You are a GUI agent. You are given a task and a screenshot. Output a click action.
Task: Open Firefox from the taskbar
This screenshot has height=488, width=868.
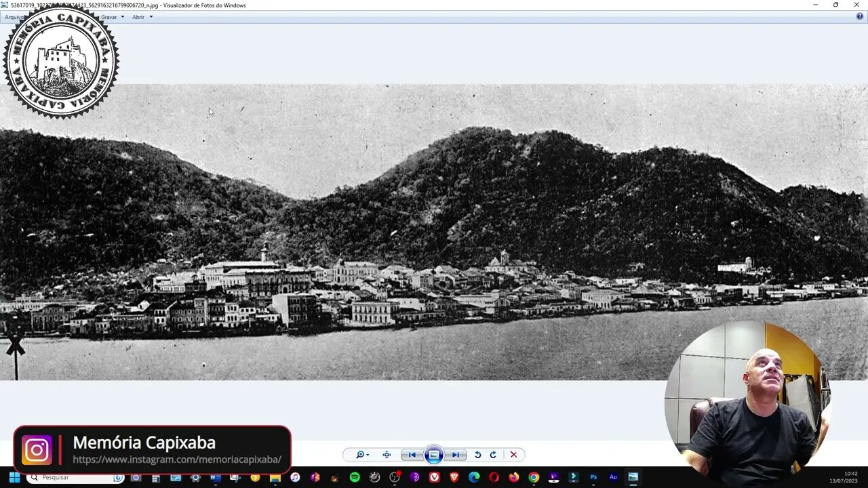tap(514, 477)
